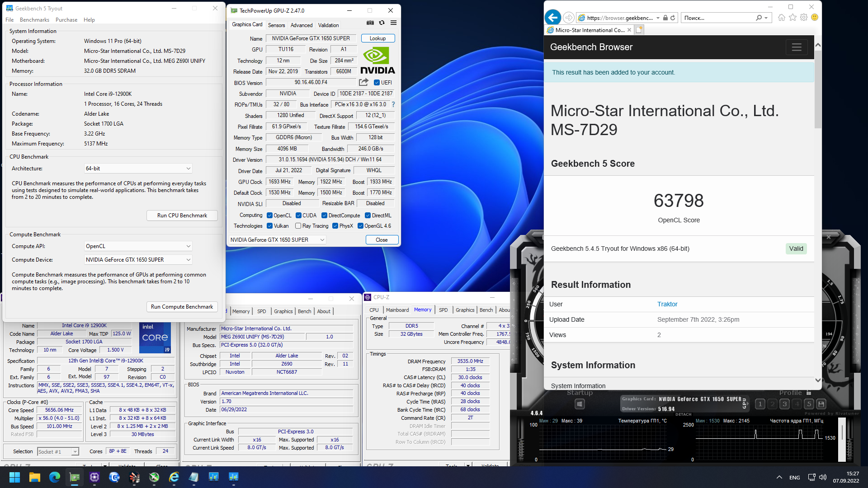This screenshot has width=868, height=488.
Task: Open the browser settings gear icon
Action: click(803, 18)
